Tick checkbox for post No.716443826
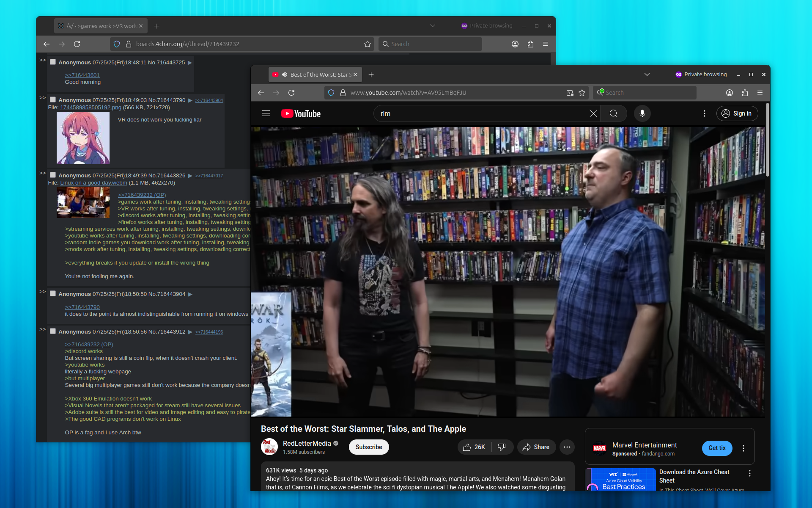812x508 pixels. 53,175
